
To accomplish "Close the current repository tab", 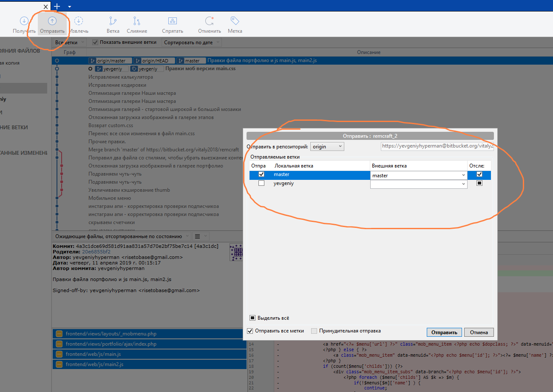I will [46, 6].
